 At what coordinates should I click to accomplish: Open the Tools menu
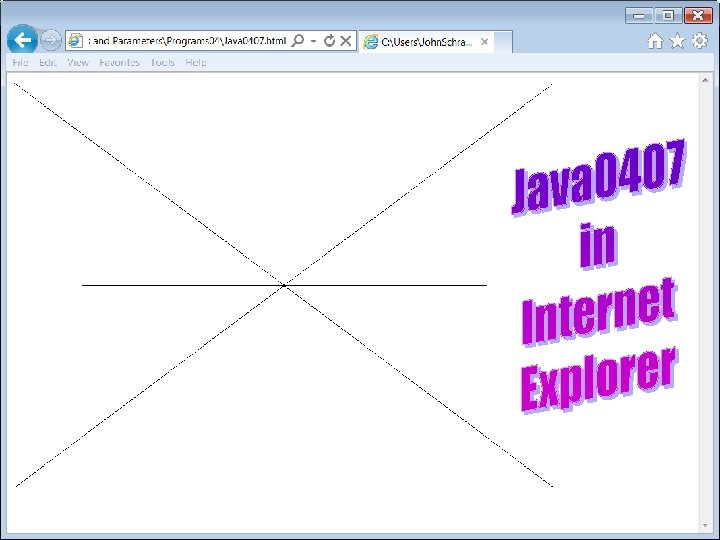(163, 62)
